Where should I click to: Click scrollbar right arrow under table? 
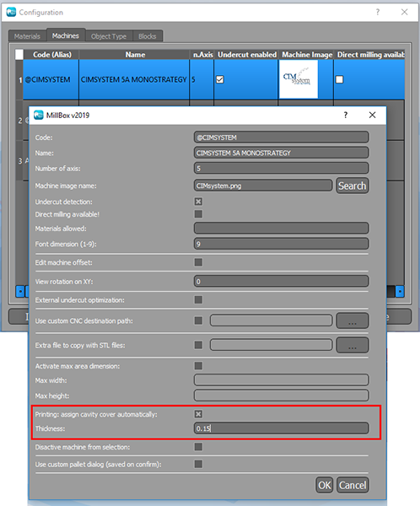point(400,292)
